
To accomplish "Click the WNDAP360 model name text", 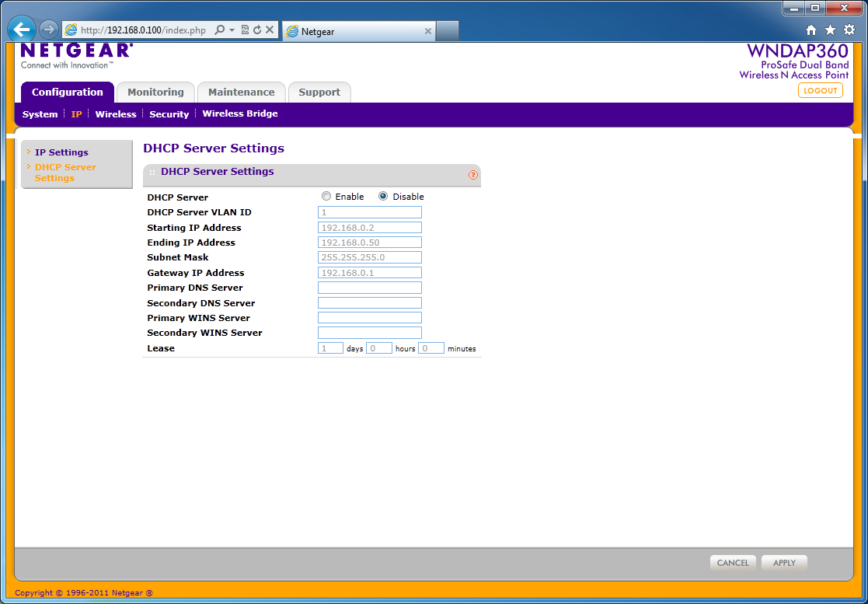I will coord(798,51).
